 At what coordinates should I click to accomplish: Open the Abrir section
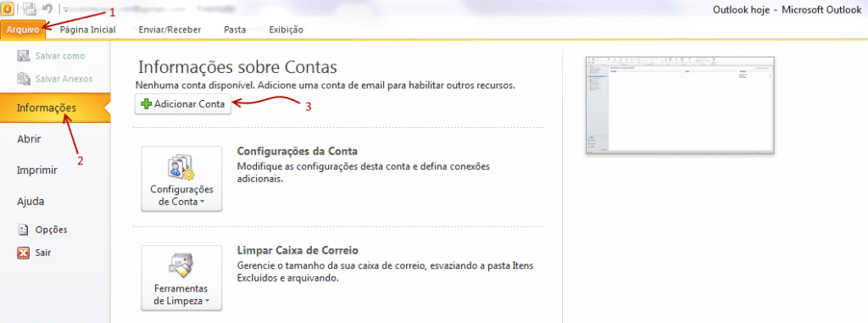tap(29, 139)
